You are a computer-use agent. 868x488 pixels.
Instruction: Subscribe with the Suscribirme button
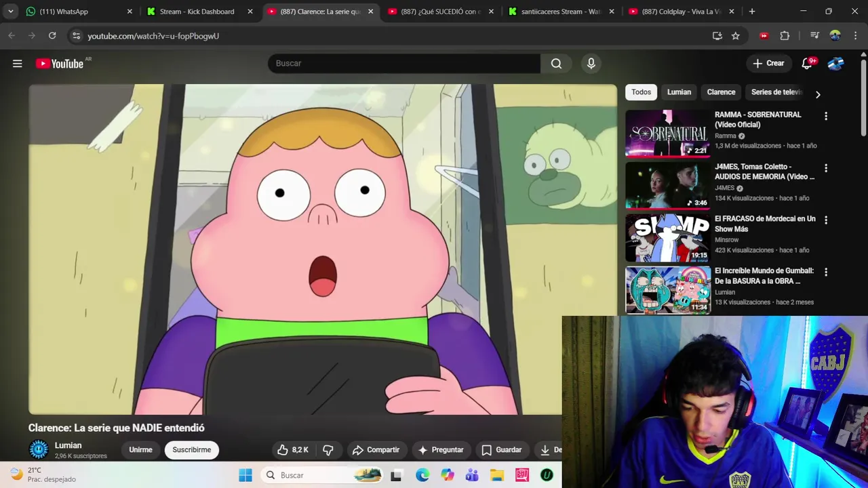point(191,450)
